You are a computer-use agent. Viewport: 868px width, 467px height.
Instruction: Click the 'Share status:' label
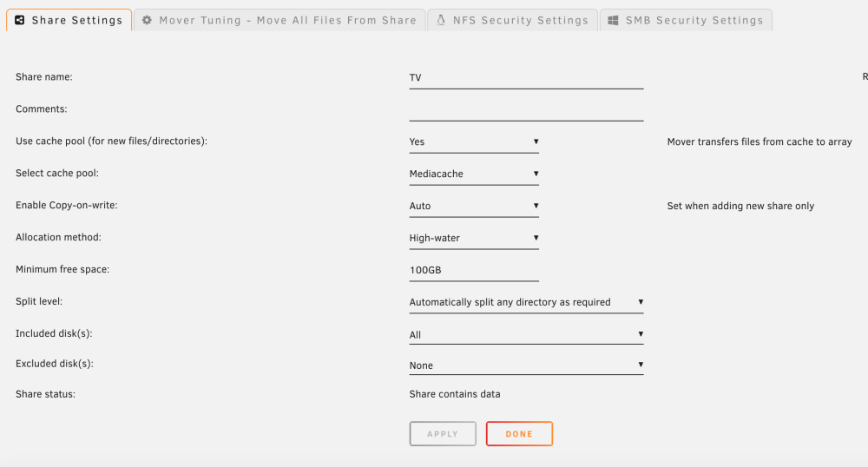click(x=45, y=394)
